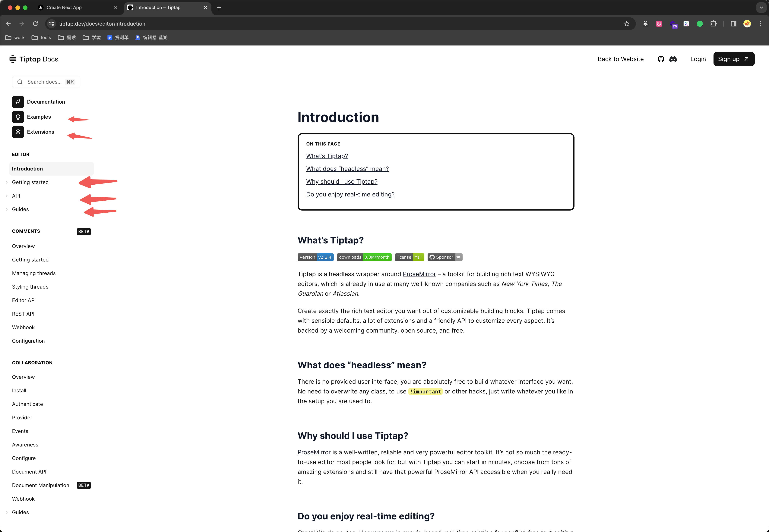Jump to What does "headless" mean?
Screen dimensions: 769x532
(347, 169)
